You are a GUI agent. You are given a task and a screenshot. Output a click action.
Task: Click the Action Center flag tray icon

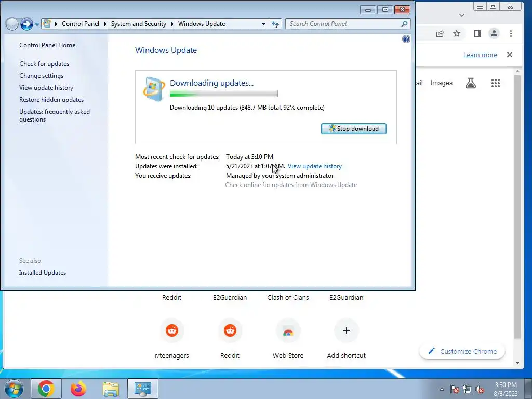455,389
